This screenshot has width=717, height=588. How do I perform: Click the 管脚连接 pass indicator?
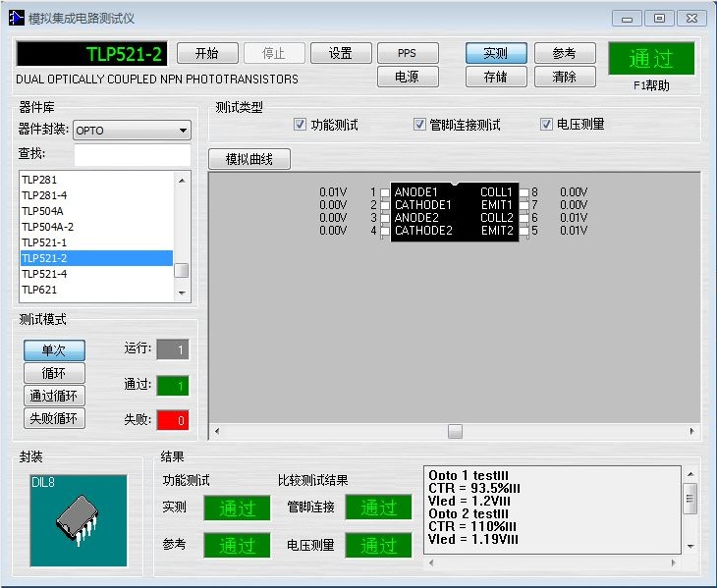click(378, 508)
